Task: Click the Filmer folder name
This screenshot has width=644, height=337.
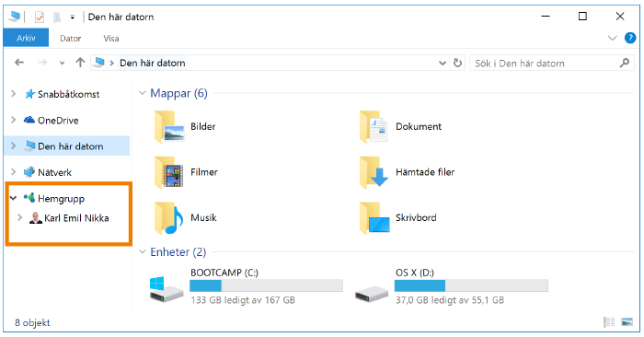Action: 203,172
